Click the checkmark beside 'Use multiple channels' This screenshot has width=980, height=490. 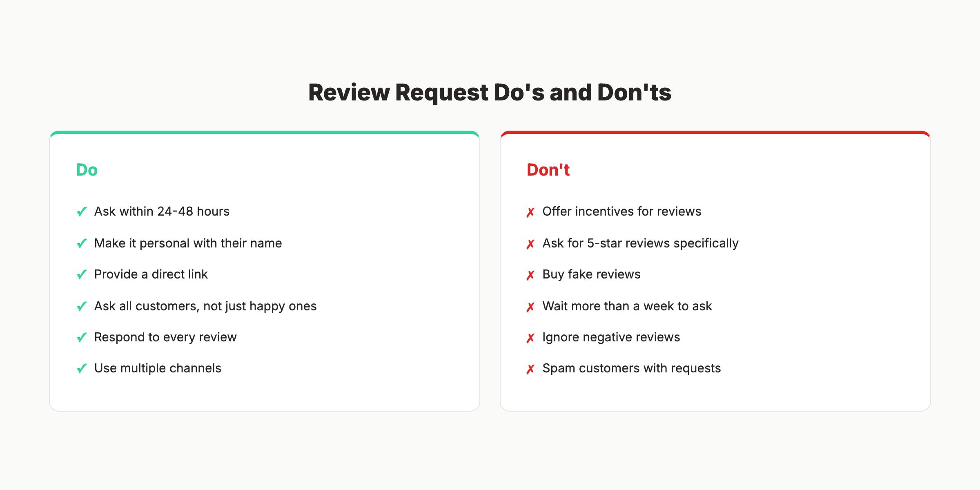[81, 368]
